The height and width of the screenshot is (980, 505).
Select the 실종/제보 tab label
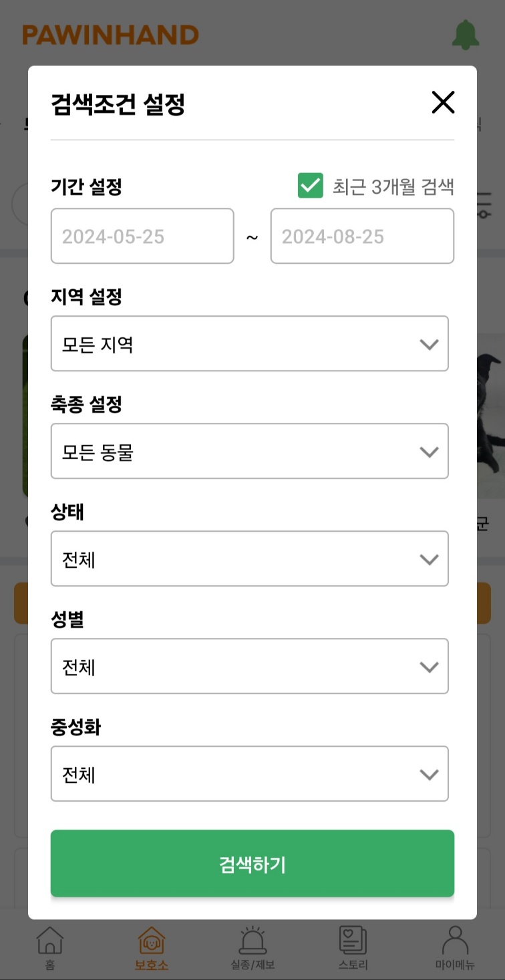252,965
